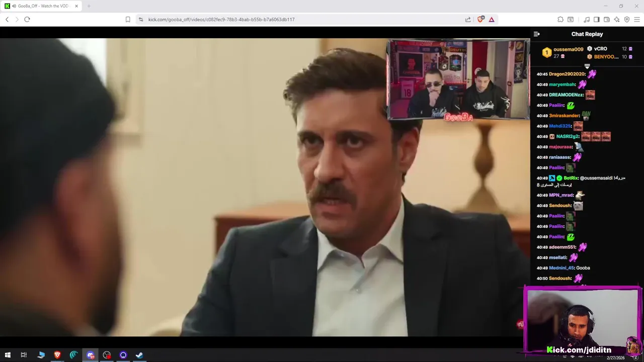644x362 pixels.
Task: Open the teal wave app on taskbar
Action: point(74,355)
